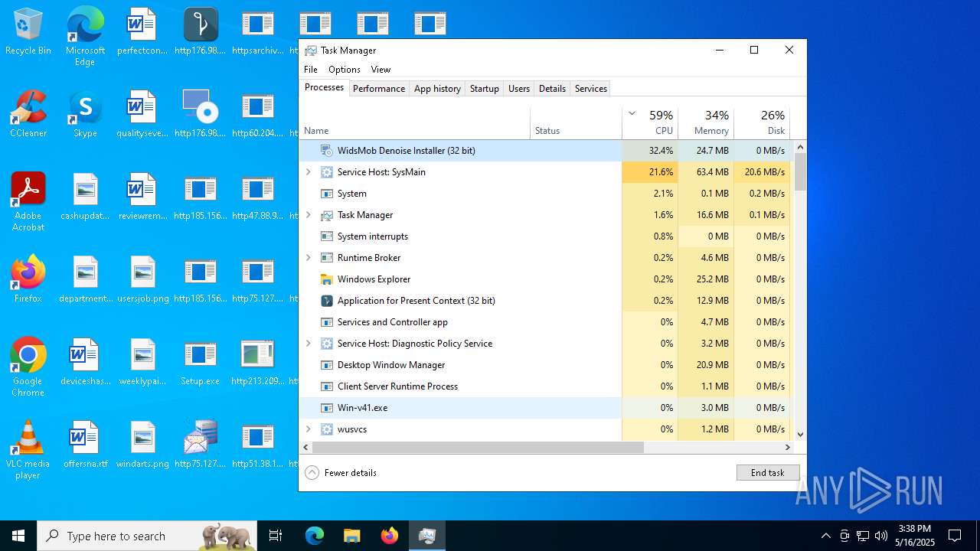Select offersna.rtf document on desktop
This screenshot has width=980, height=551.
85,445
